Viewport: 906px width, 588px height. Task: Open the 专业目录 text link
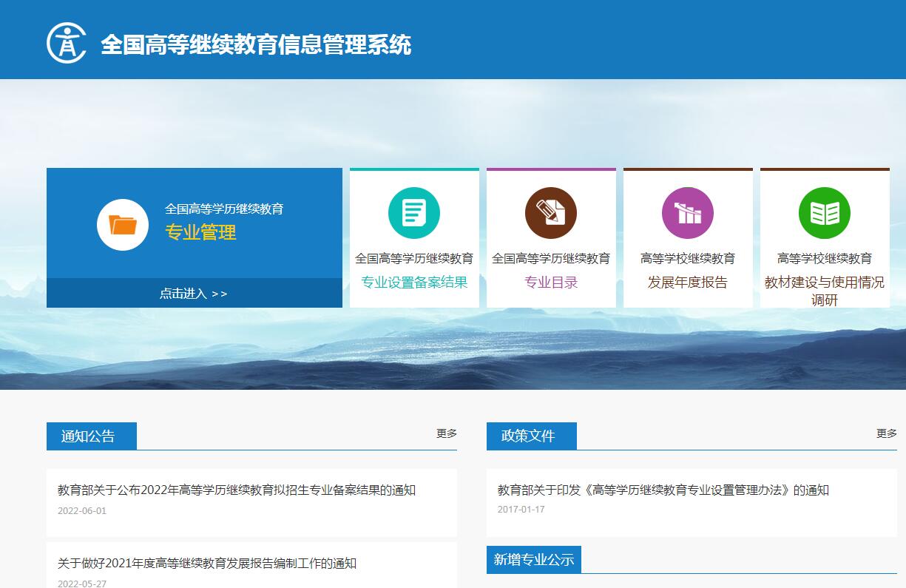(x=551, y=283)
